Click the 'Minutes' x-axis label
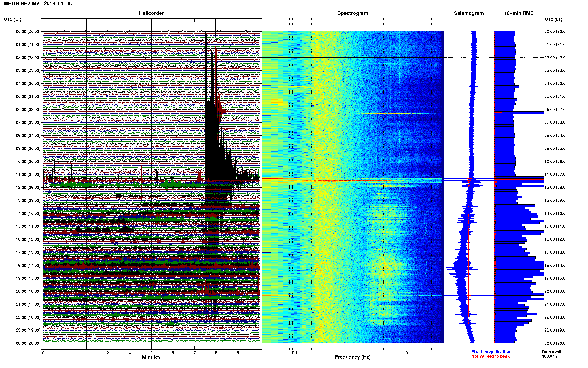The width and height of the screenshot is (588, 368). point(151,357)
